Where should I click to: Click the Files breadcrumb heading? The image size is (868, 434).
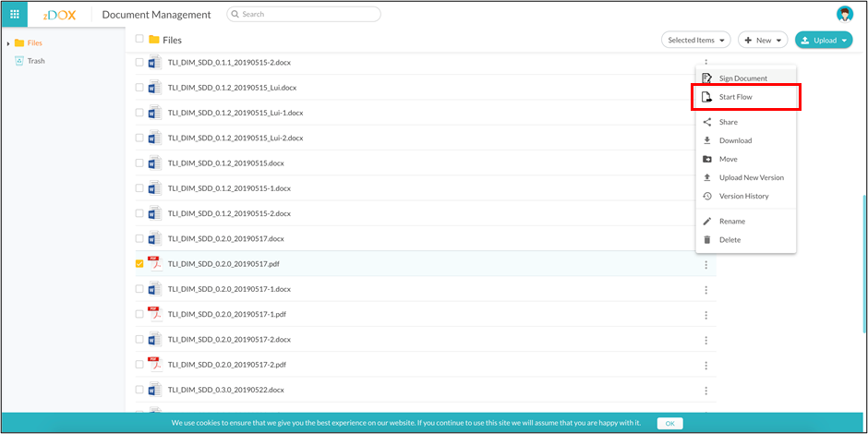click(x=172, y=40)
